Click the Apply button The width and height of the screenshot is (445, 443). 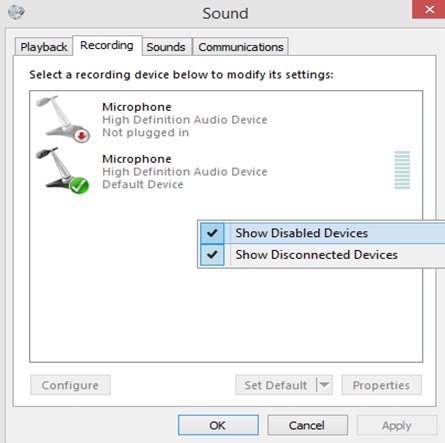point(396,425)
